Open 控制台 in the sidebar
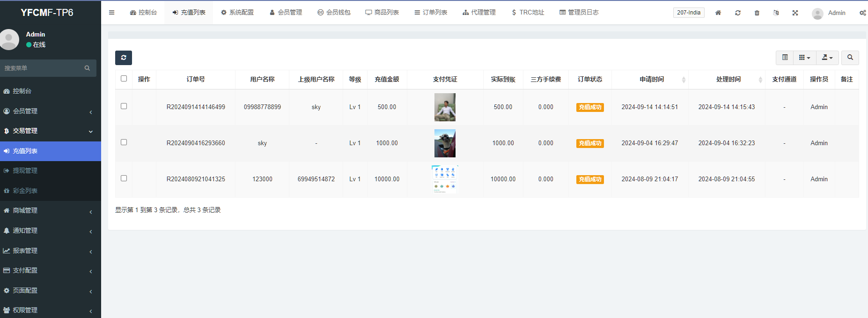The height and width of the screenshot is (318, 868). coord(51,91)
